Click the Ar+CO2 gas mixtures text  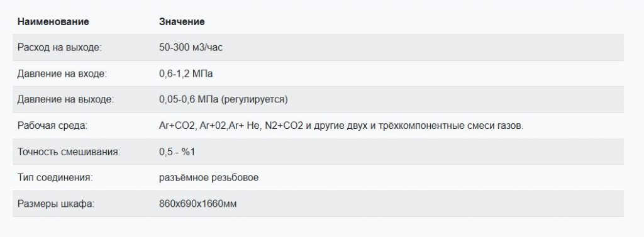point(341,126)
